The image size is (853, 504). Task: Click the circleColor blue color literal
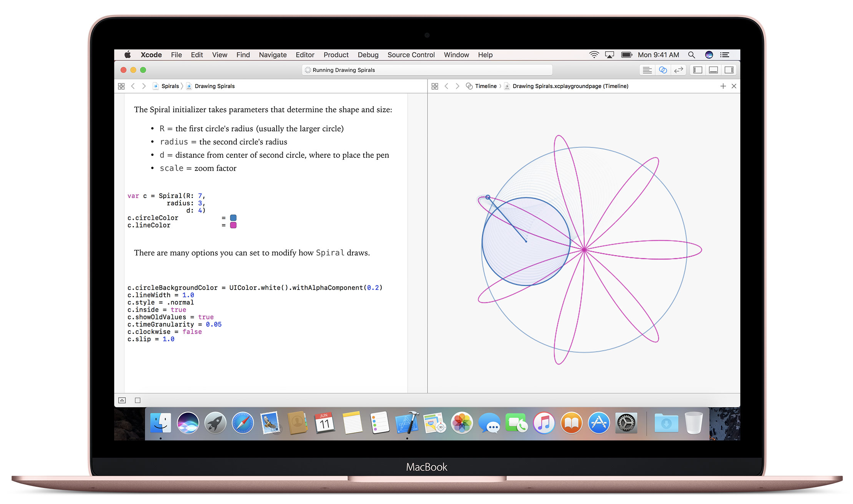[233, 218]
